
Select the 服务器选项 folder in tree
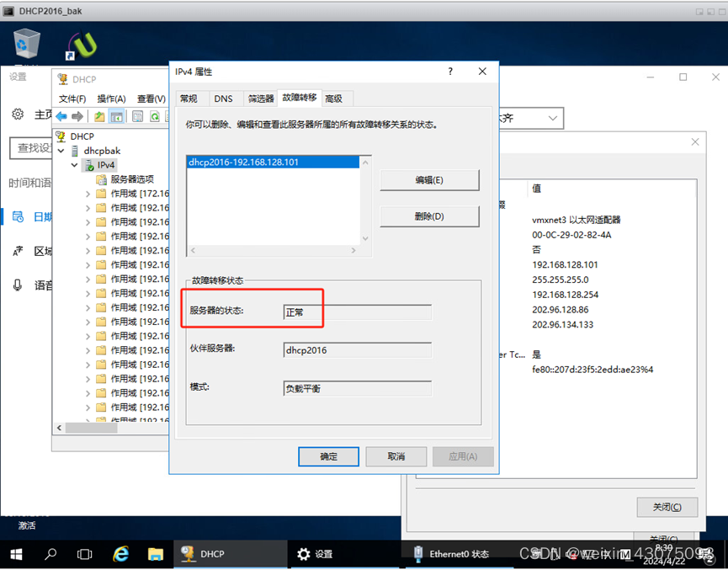coord(132,179)
